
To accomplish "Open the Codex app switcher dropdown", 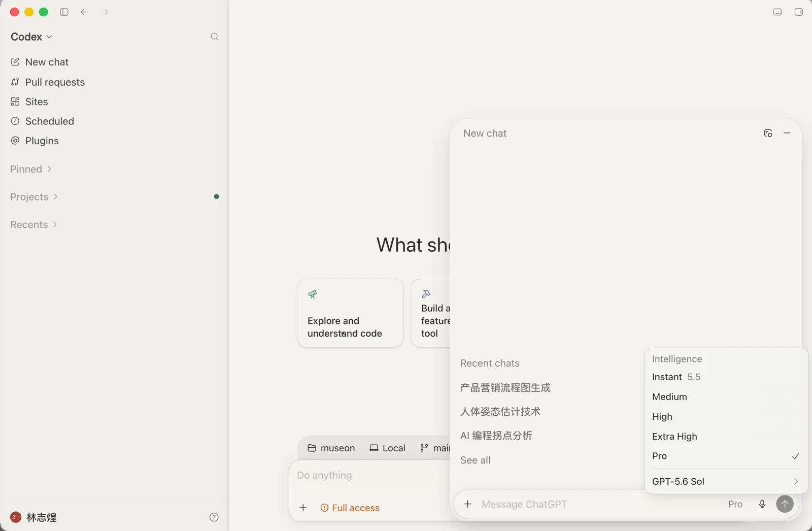I will pos(31,37).
